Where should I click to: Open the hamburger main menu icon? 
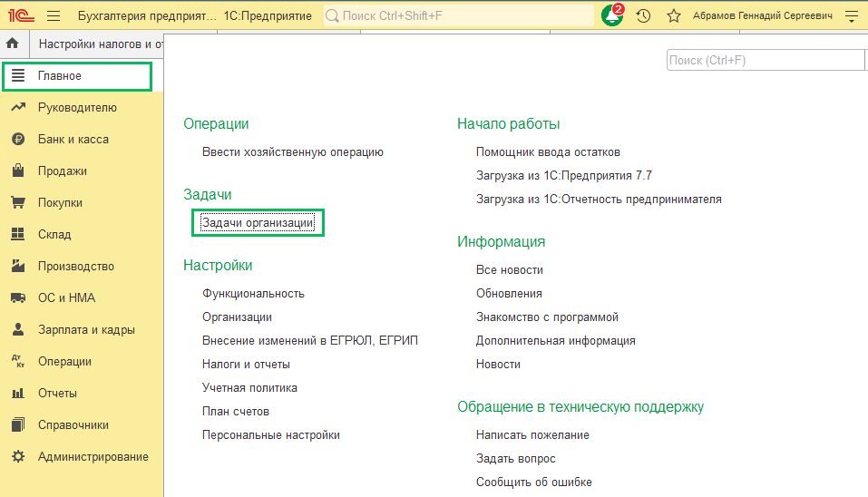tap(54, 16)
